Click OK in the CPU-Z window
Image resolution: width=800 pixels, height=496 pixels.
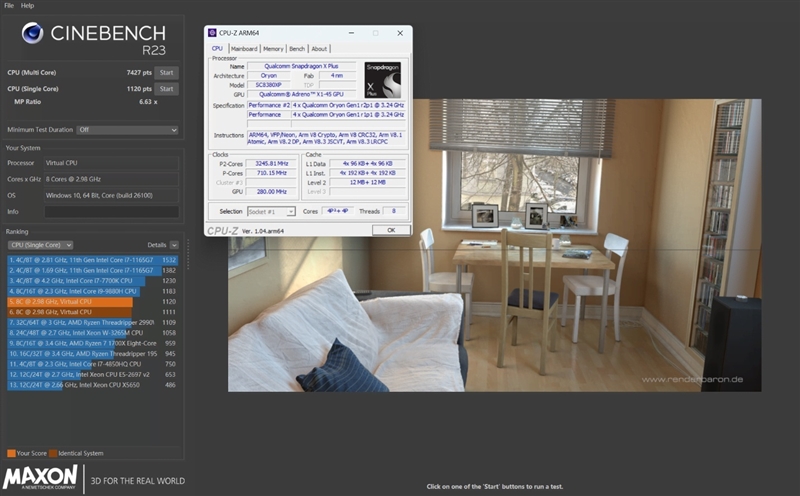coord(391,230)
